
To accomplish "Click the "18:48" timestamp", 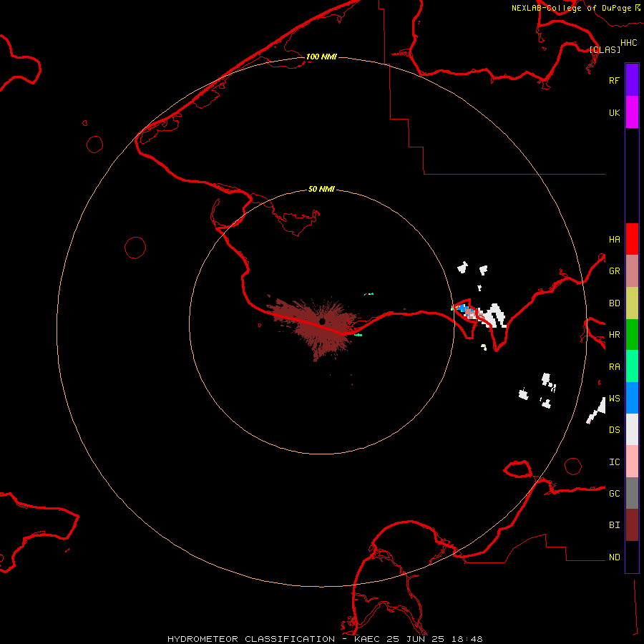I will [x=467, y=639].
